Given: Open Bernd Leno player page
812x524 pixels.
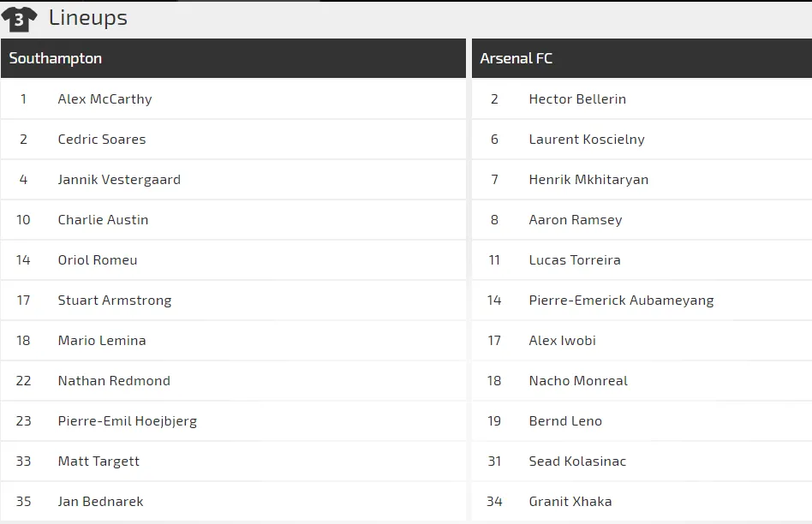Looking at the screenshot, I should [565, 421].
